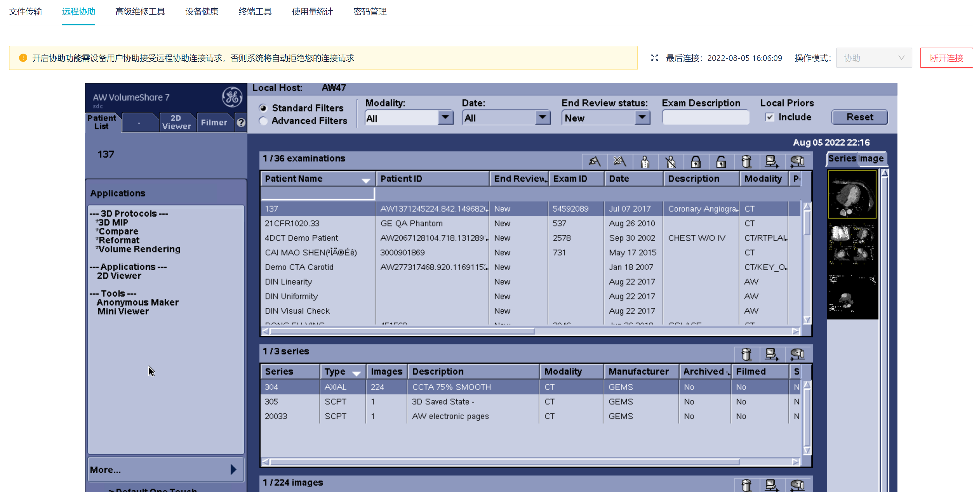The image size is (980, 492).
Task: Open the End Review status dropdown
Action: tap(642, 117)
